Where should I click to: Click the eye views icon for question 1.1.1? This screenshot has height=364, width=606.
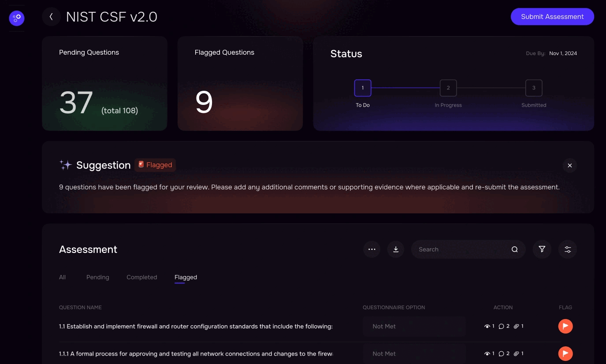coord(487,354)
